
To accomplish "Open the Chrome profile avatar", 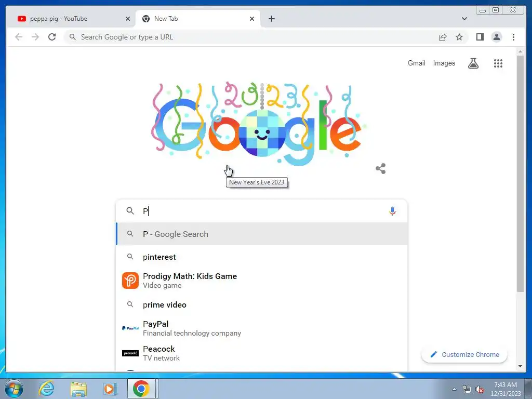I will click(496, 37).
